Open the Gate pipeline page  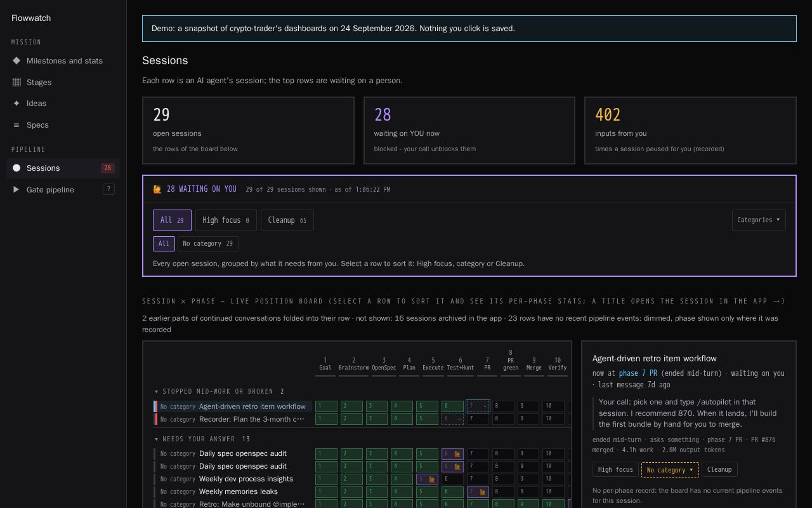[63, 190]
